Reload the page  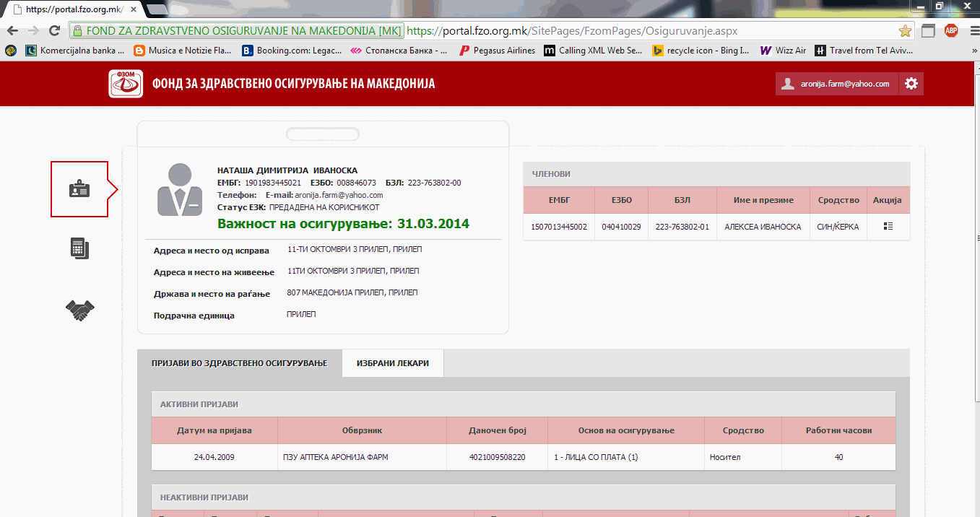[53, 31]
